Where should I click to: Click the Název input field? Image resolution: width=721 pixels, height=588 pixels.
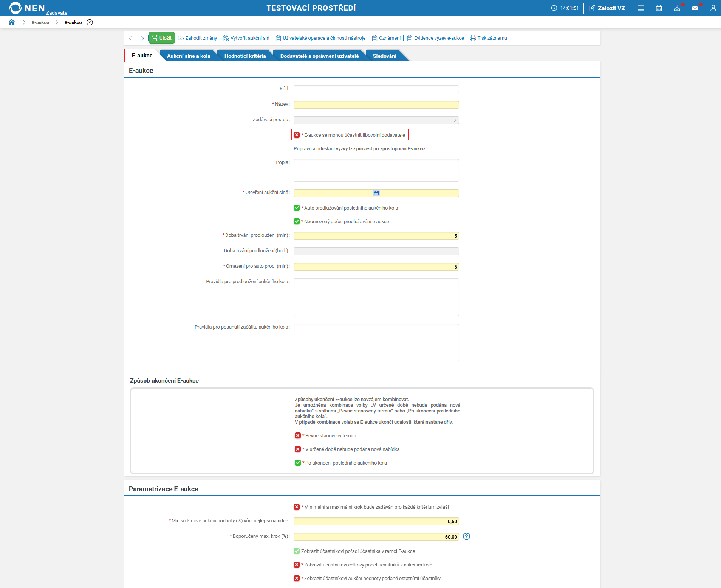[x=376, y=105]
